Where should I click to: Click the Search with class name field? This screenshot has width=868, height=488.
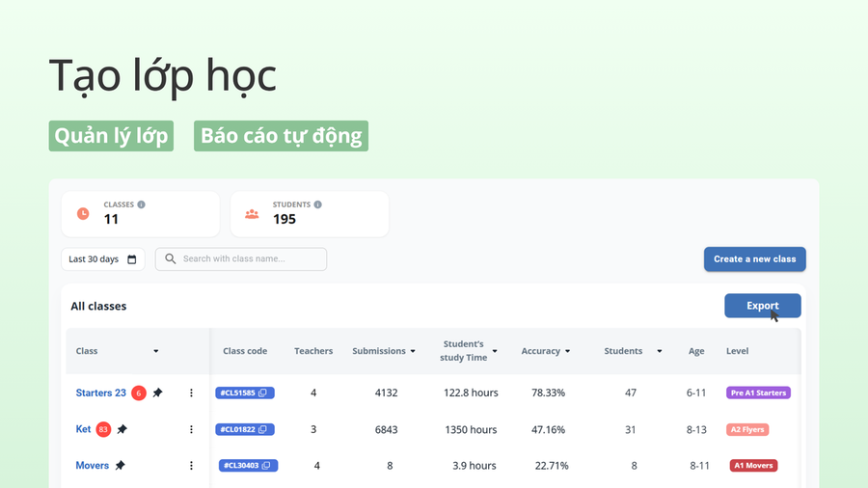[241, 258]
